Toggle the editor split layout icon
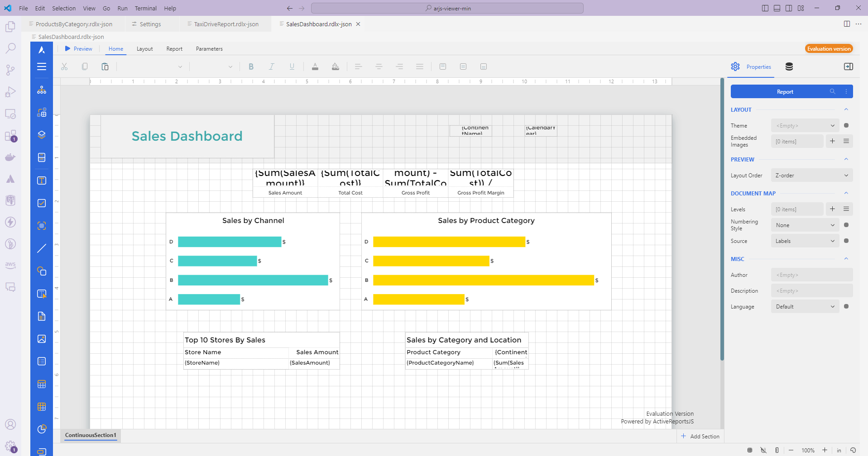Screen dimensions: 868x456 click(x=847, y=24)
